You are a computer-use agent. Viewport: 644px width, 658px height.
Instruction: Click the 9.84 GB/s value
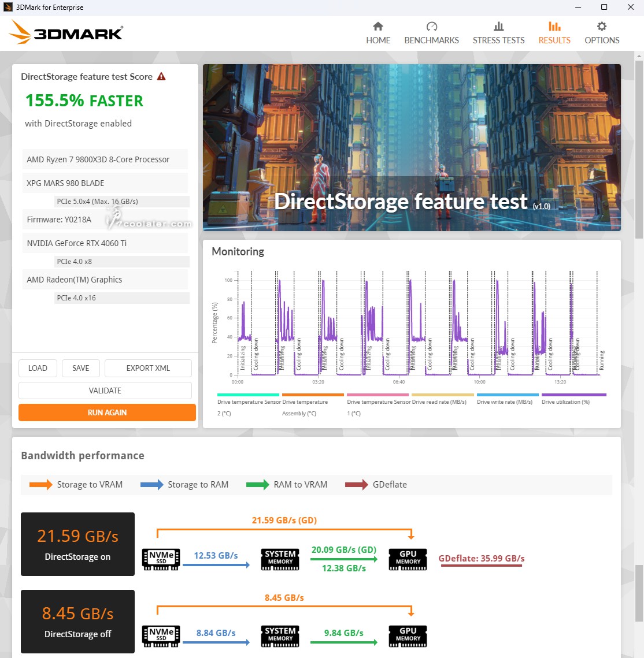click(x=343, y=633)
